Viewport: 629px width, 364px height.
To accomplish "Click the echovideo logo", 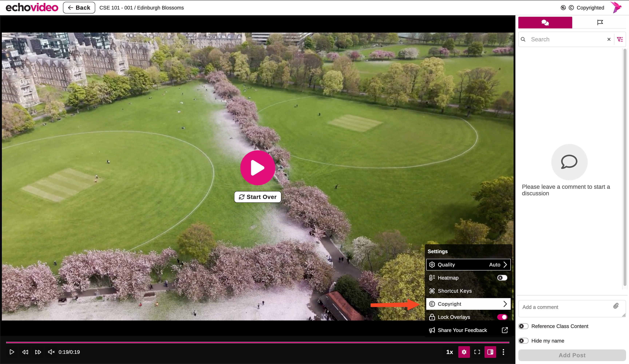I will [32, 7].
